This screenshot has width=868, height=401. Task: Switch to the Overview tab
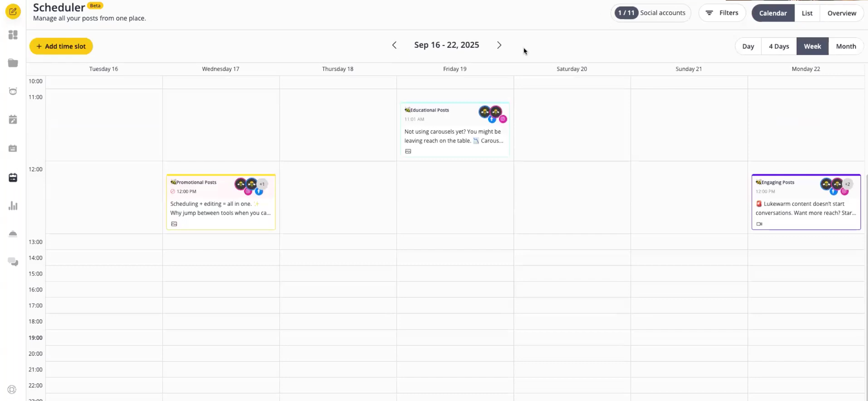[842, 13]
